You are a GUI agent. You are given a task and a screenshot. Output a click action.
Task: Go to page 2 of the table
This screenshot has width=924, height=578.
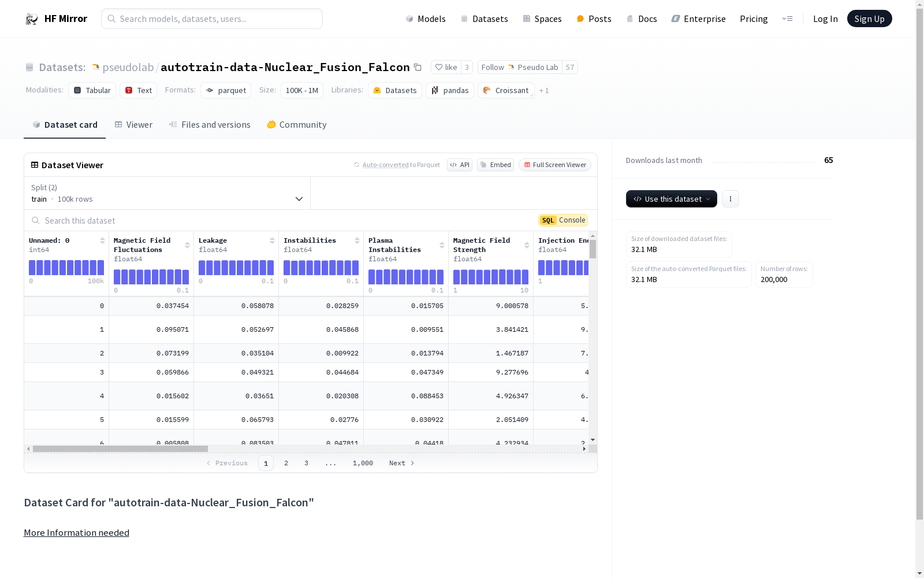coord(286,463)
